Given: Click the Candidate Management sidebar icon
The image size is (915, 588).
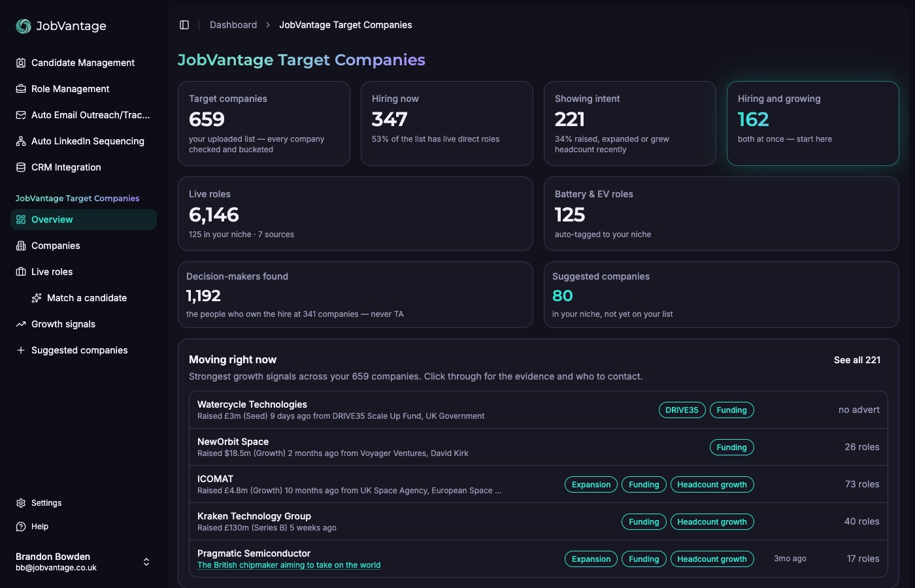Looking at the screenshot, I should [21, 63].
